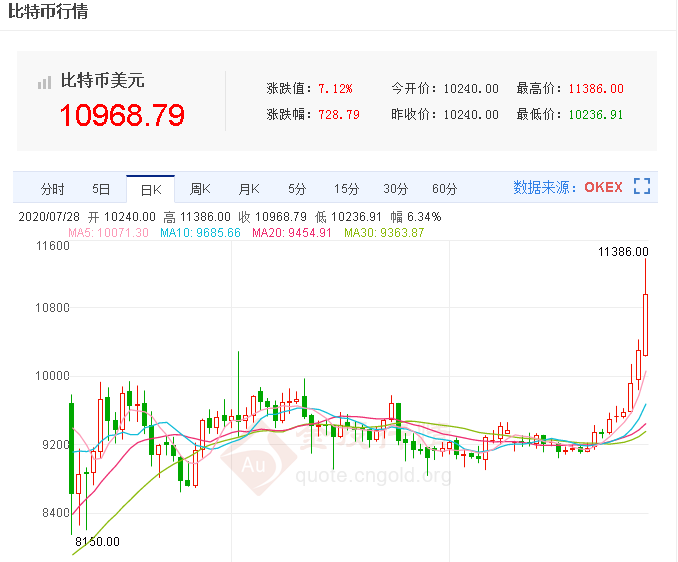Click the 8400 y-axis label
This screenshot has width=678, height=562.
tap(55, 513)
